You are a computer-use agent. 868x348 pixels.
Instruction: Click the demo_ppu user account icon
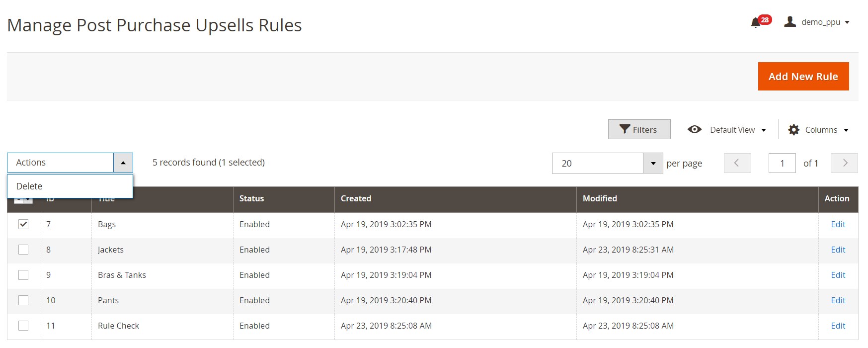click(790, 22)
